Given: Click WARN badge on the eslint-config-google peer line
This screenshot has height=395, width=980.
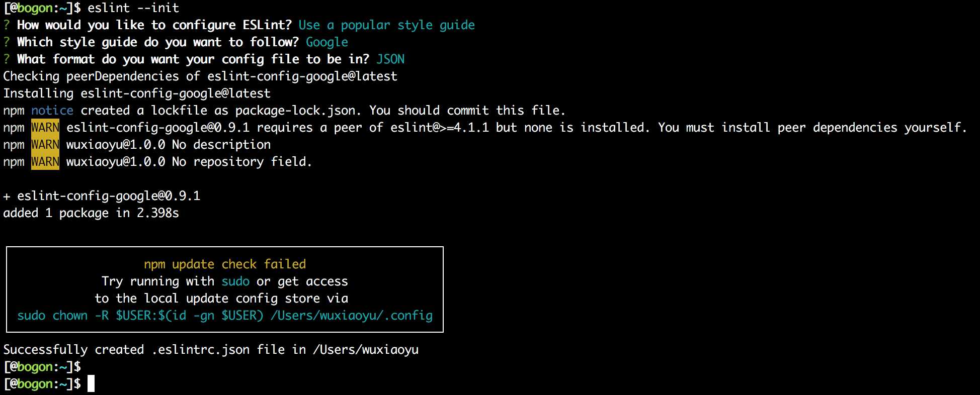Looking at the screenshot, I should point(45,128).
